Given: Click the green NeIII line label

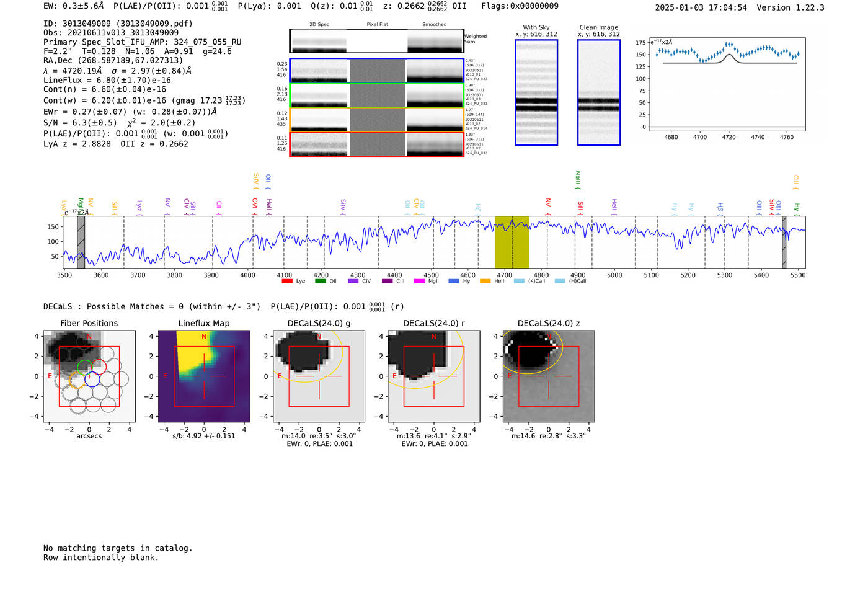Looking at the screenshot, I should (x=578, y=180).
